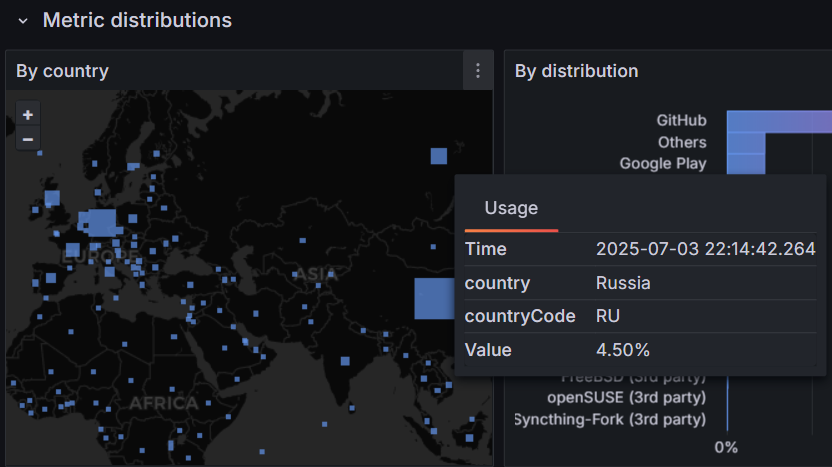Zoom out on the map

point(28,139)
